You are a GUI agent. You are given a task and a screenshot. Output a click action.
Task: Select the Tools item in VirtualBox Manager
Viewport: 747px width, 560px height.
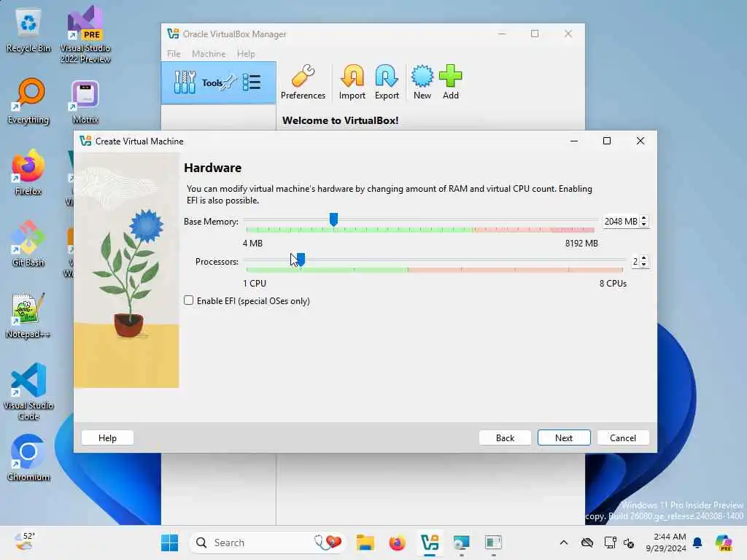click(x=219, y=83)
